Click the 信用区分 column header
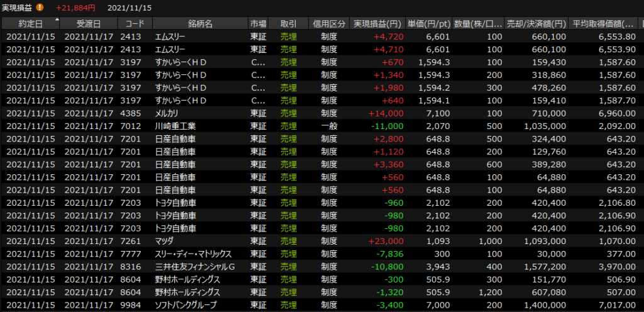The image size is (644, 312). point(328,24)
